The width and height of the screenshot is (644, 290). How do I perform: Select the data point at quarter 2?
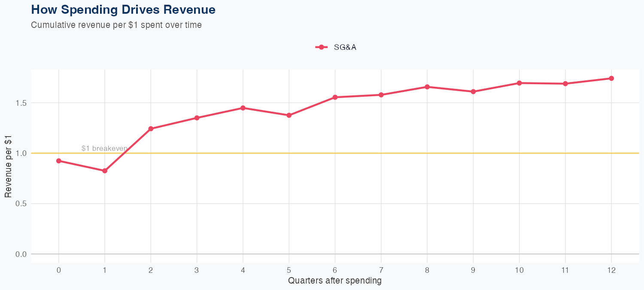pos(151,128)
